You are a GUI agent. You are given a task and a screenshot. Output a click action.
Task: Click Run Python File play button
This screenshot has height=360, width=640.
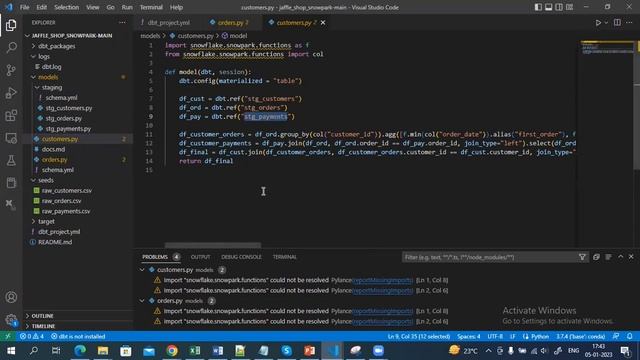[x=598, y=23]
